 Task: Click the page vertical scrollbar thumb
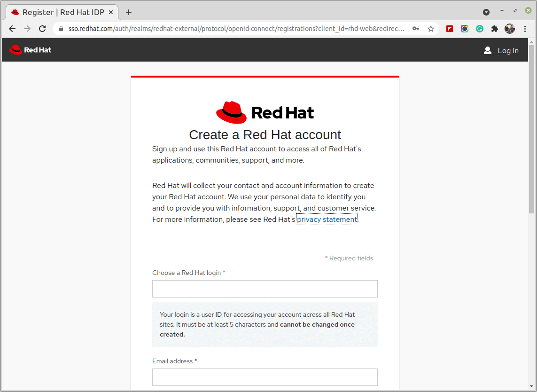531,130
